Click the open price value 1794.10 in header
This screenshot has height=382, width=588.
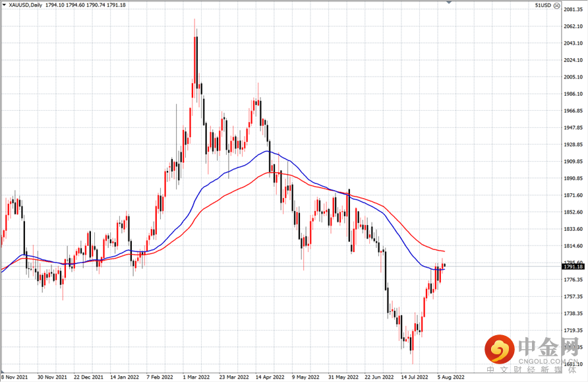(x=55, y=5)
